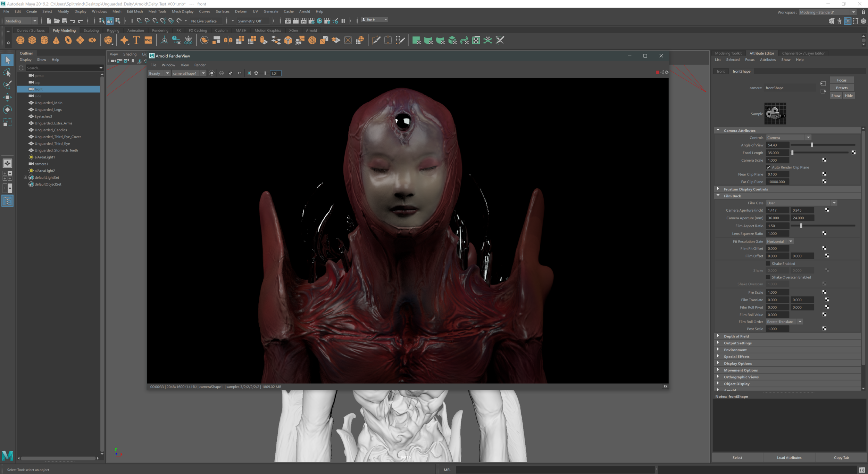Activate the Multi-Cut tool icon
Screen dimensions: 868x474
(376, 40)
